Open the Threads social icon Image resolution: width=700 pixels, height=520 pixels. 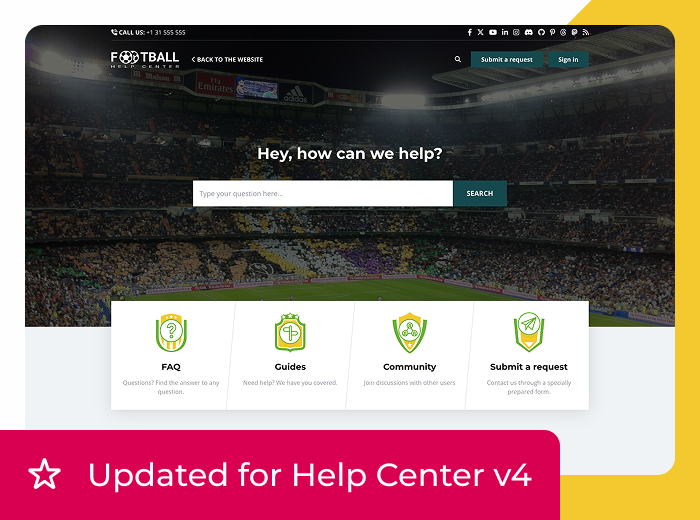pos(563,32)
